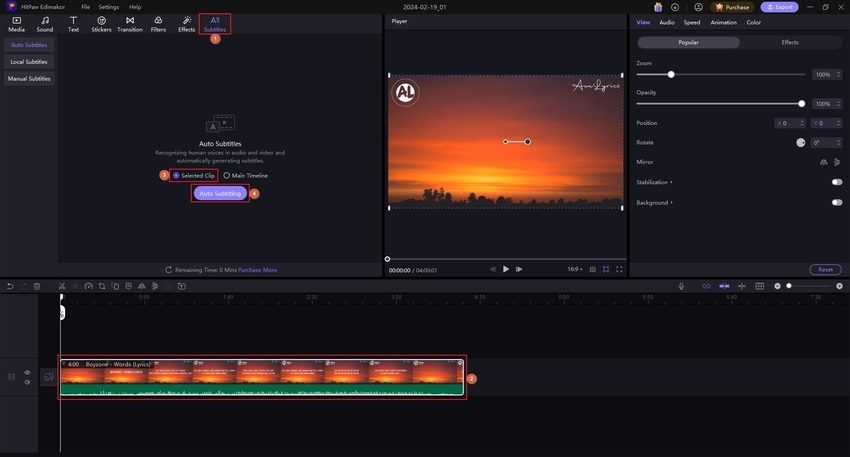Open the 16:9 aspect ratio dropdown
This screenshot has width=850, height=457.
pyautogui.click(x=575, y=269)
